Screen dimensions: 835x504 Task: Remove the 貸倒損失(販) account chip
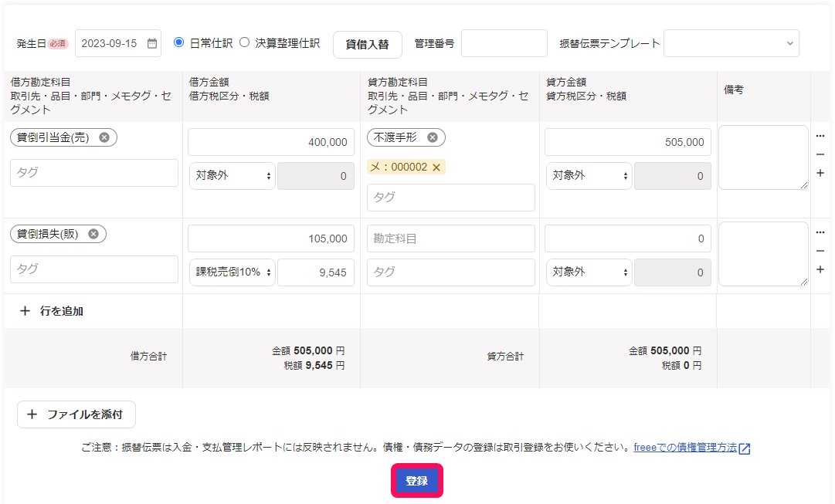(x=93, y=234)
